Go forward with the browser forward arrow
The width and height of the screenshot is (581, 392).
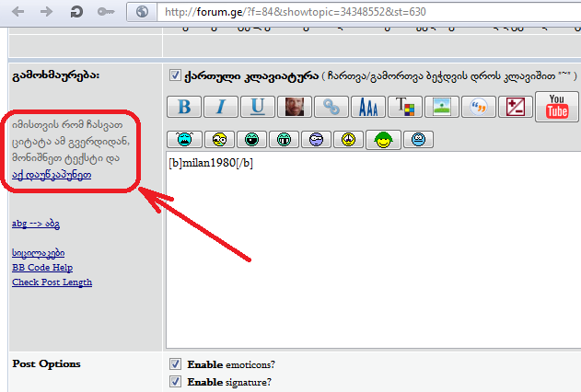46,12
